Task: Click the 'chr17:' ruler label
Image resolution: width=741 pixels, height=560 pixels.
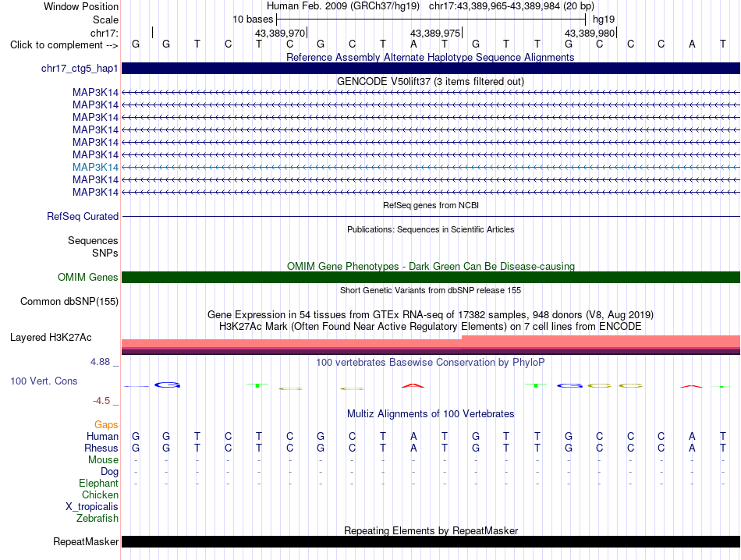Action: click(x=105, y=33)
